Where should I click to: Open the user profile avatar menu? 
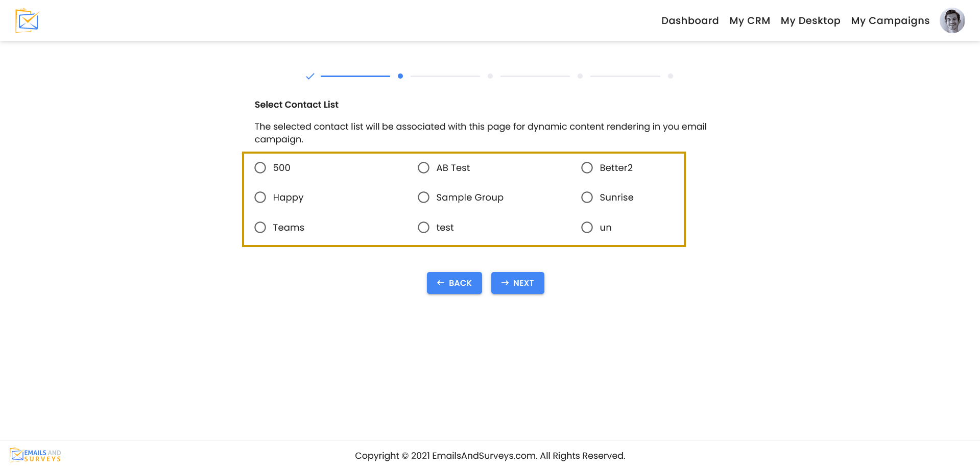pyautogui.click(x=952, y=20)
